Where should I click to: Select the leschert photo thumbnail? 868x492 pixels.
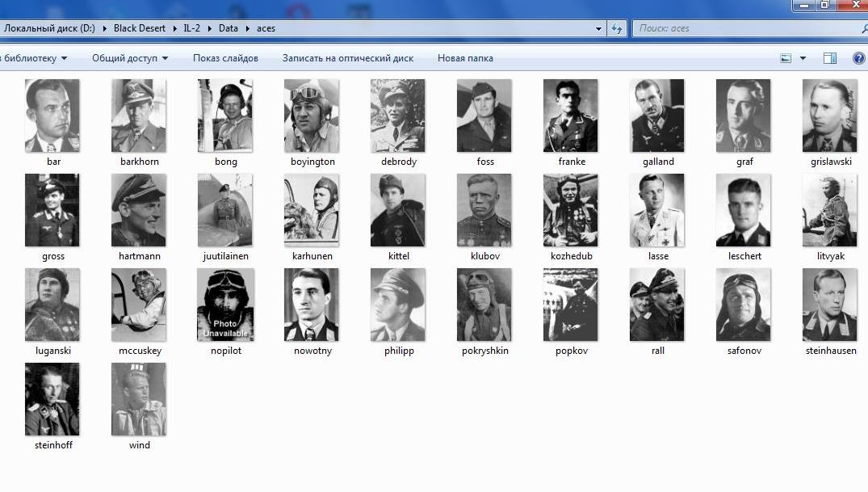pos(744,210)
